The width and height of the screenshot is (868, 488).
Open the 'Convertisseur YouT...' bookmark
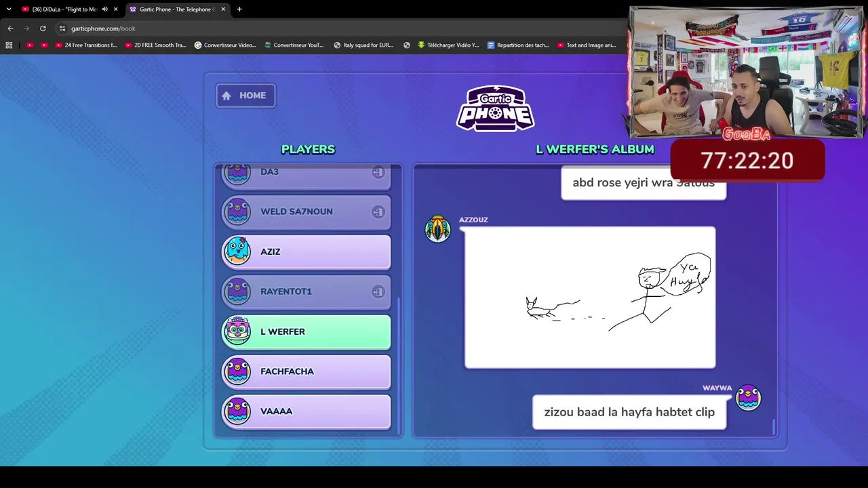pos(294,45)
